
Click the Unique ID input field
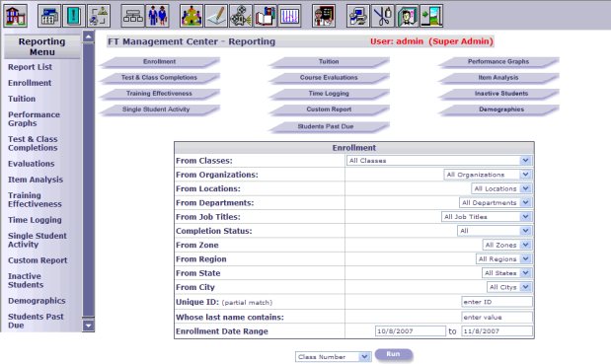[496, 302]
